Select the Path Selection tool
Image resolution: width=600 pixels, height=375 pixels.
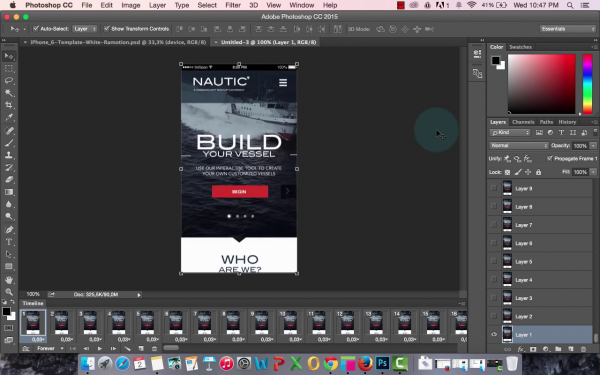click(9, 254)
